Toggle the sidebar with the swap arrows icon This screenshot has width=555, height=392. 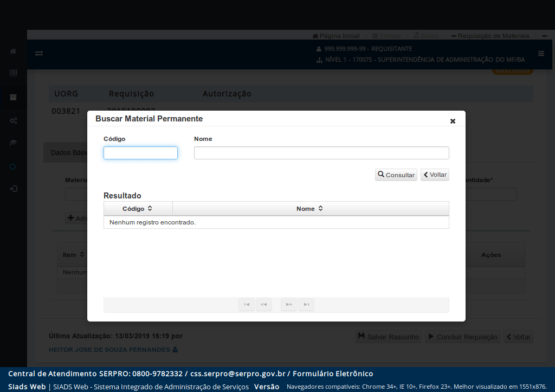click(x=39, y=54)
